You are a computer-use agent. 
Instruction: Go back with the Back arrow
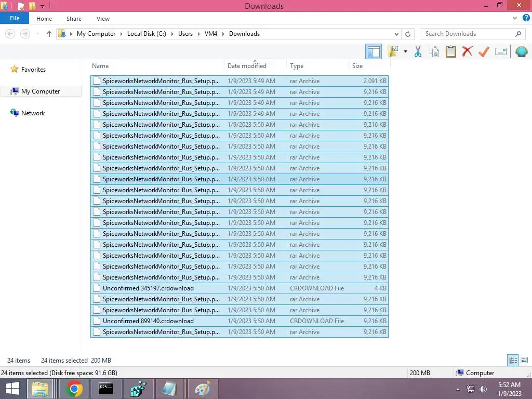(10, 34)
